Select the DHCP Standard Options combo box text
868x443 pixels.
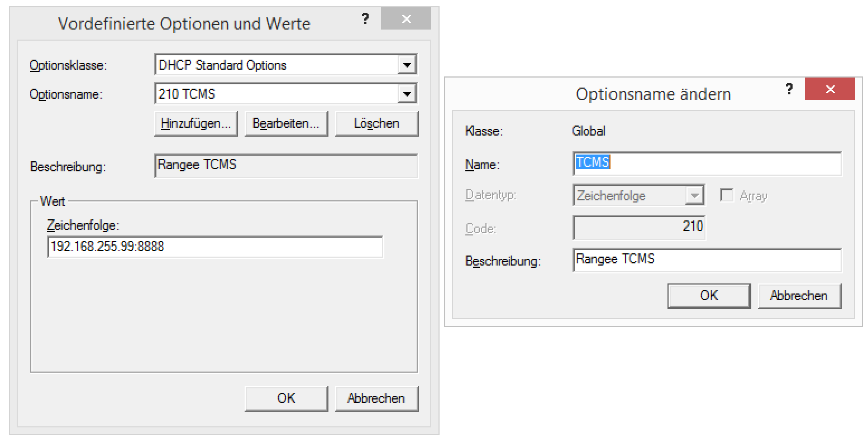click(x=276, y=65)
